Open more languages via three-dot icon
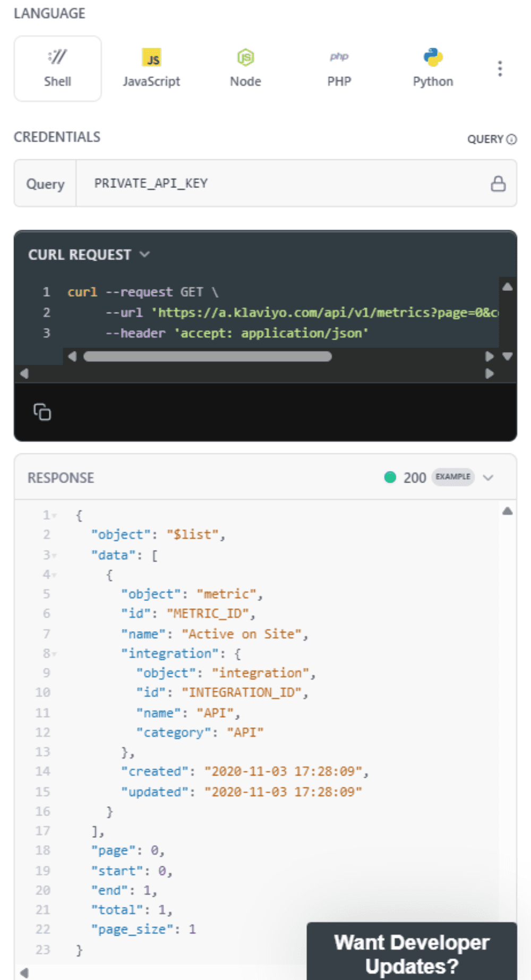The height and width of the screenshot is (980, 531). 500,68
